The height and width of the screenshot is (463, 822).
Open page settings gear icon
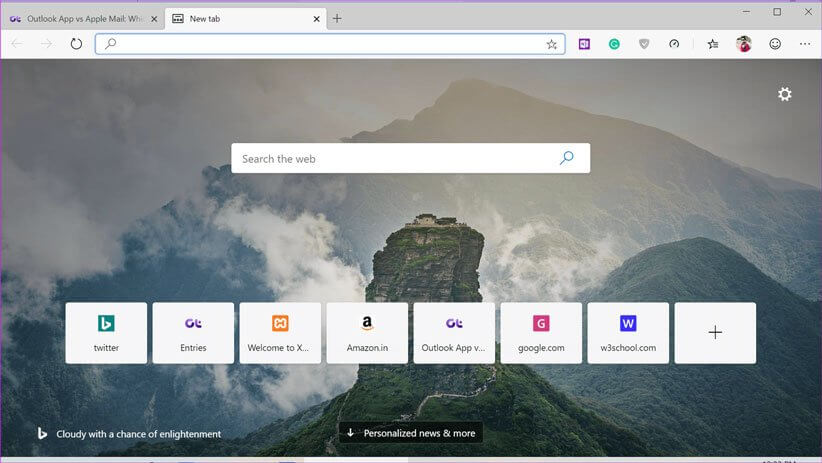point(784,94)
